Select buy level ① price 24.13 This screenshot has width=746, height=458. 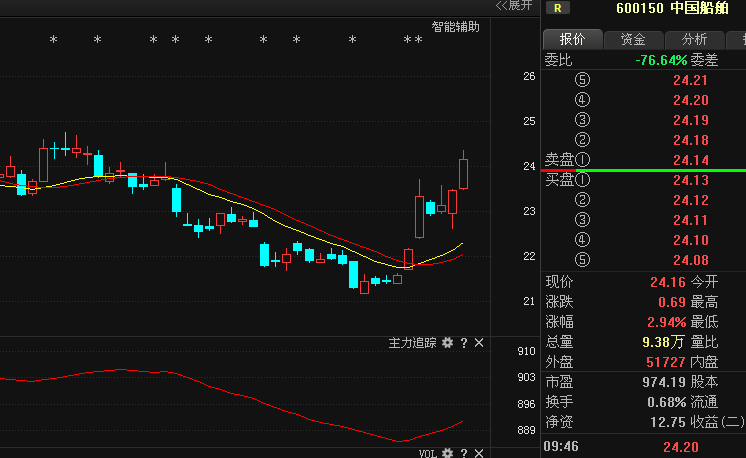coord(690,180)
